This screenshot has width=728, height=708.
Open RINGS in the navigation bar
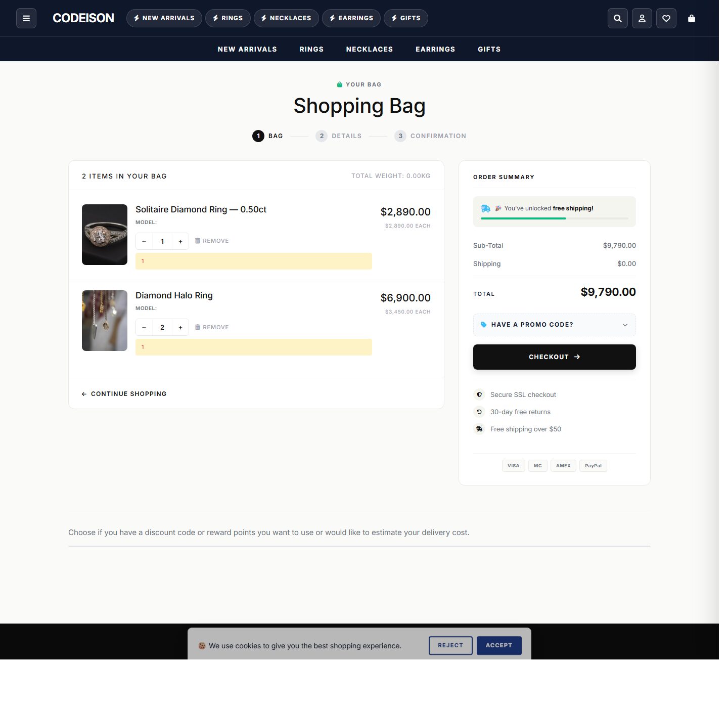point(311,49)
